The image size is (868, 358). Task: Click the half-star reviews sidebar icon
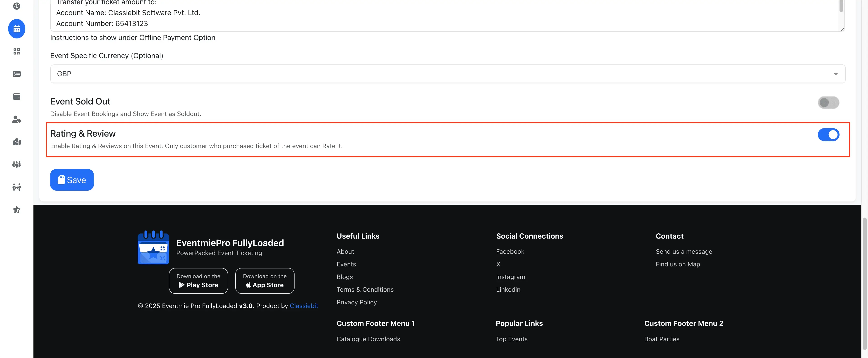[17, 210]
